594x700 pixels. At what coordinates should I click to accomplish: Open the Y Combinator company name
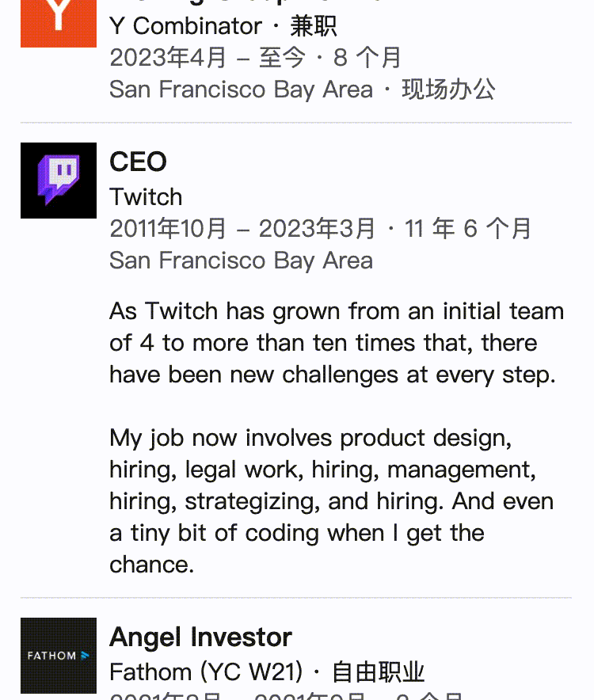(x=185, y=26)
